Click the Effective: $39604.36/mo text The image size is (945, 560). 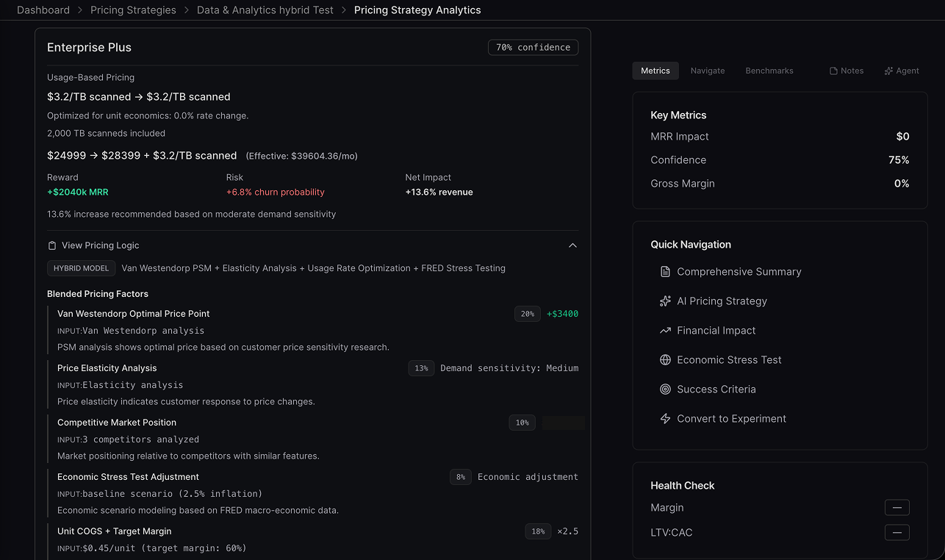pyautogui.click(x=302, y=157)
